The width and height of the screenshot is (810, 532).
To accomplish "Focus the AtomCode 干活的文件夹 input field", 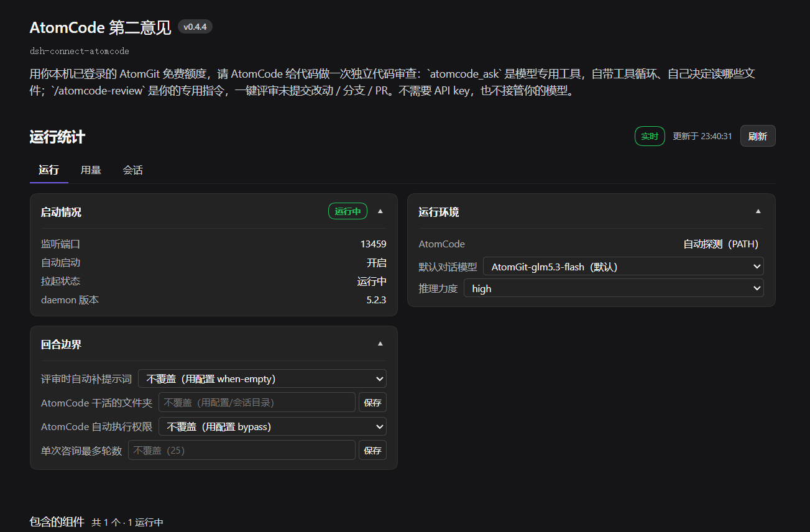I will (x=257, y=402).
